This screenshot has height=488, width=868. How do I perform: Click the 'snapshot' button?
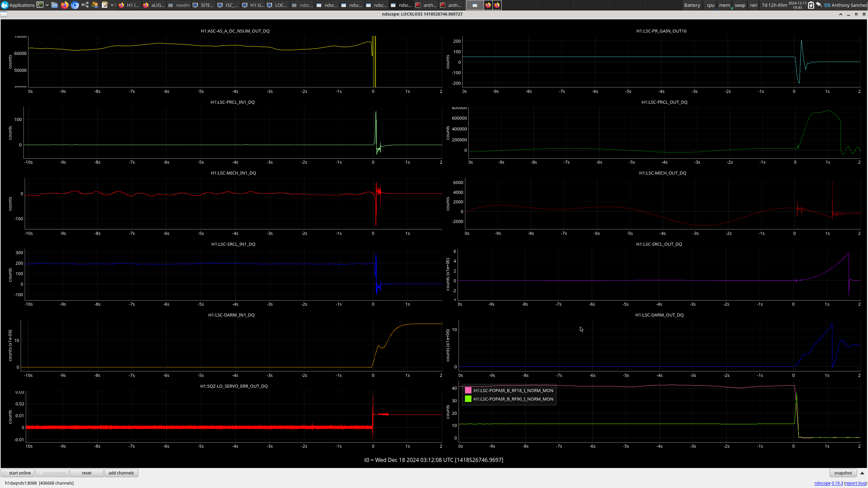click(843, 473)
